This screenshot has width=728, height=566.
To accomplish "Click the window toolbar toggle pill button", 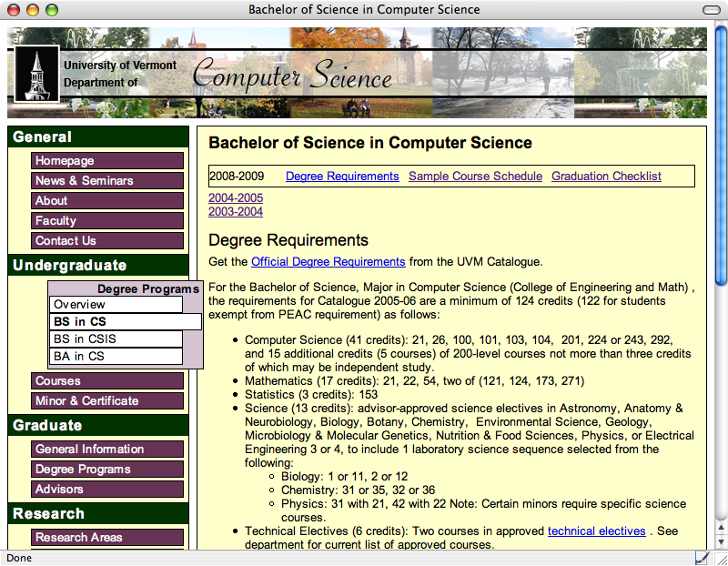I will [x=712, y=10].
